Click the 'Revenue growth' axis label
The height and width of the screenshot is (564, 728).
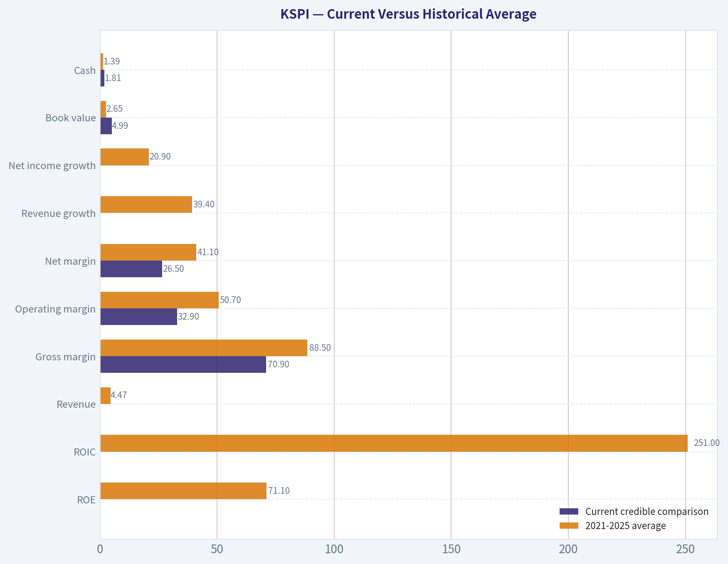point(59,214)
